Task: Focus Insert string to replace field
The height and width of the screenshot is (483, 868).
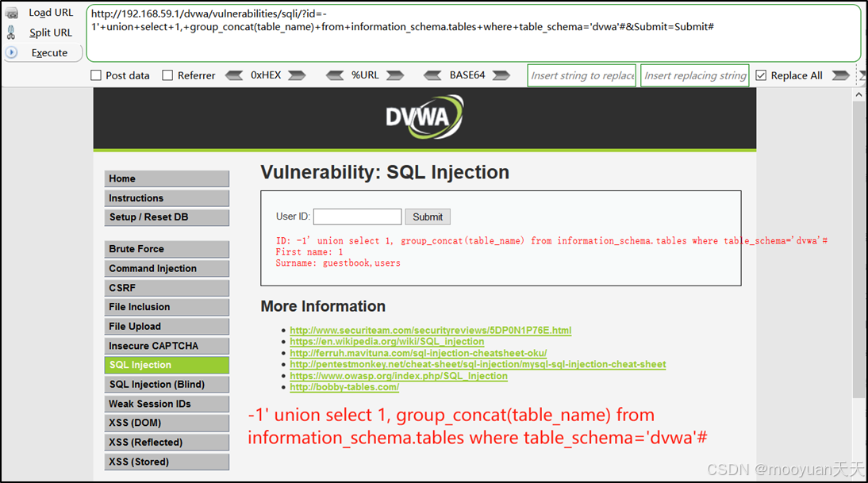Action: point(582,76)
